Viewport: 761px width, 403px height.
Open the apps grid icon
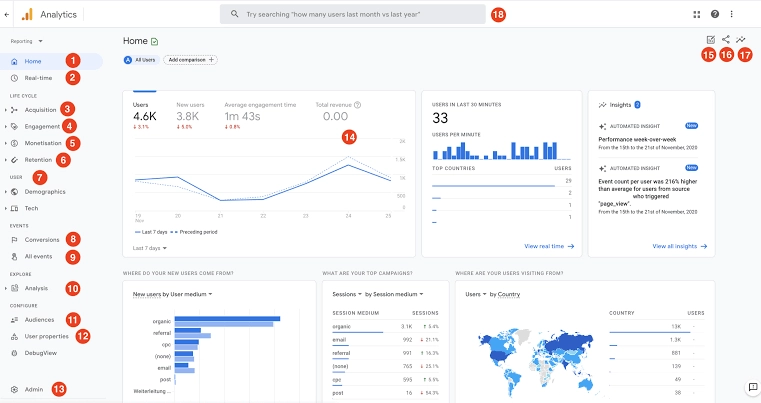(x=696, y=15)
